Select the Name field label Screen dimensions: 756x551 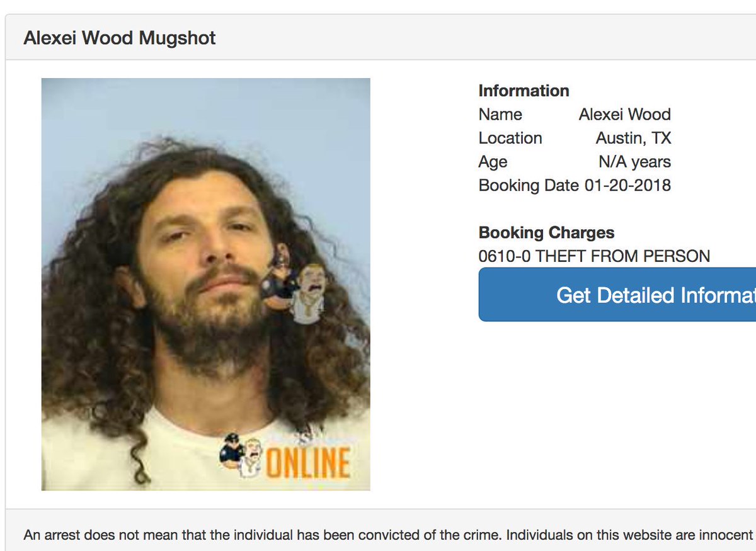tap(500, 115)
